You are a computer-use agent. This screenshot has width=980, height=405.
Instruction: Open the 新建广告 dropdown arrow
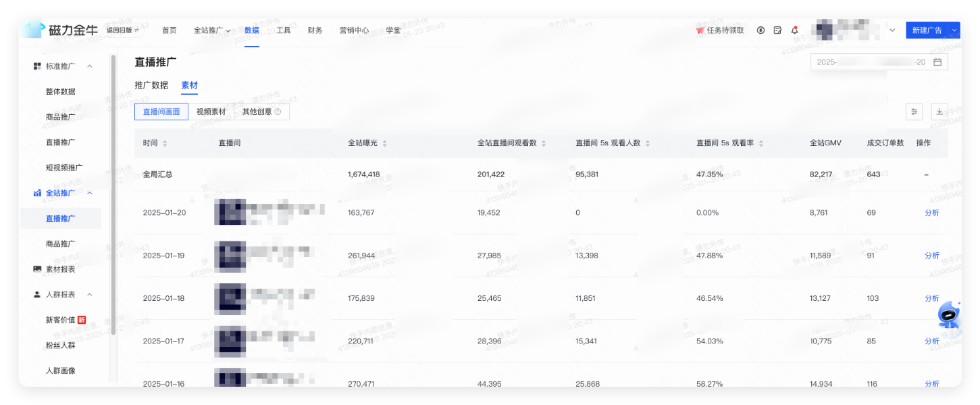click(x=954, y=30)
